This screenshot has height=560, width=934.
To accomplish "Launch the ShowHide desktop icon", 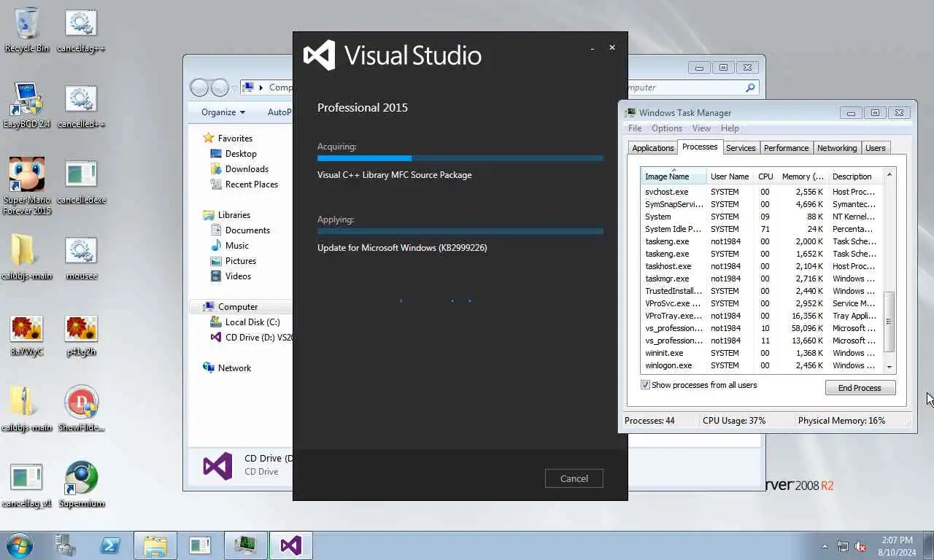I will point(81,408).
